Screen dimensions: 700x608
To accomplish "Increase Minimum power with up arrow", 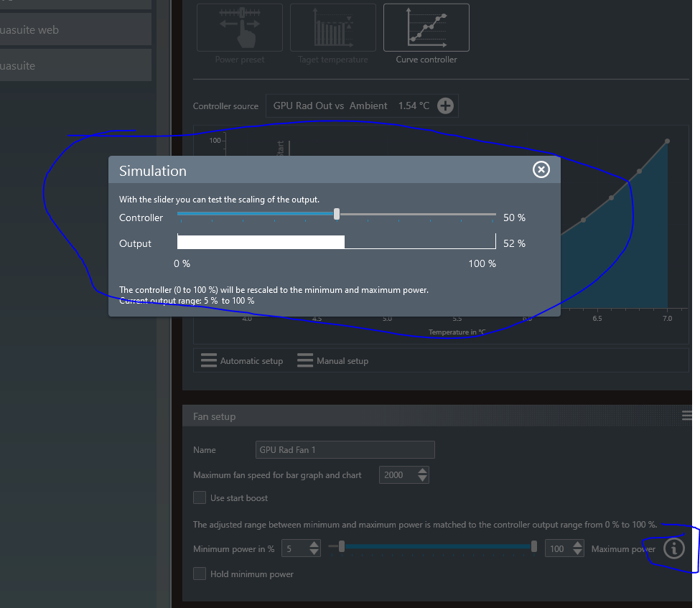I will (314, 544).
